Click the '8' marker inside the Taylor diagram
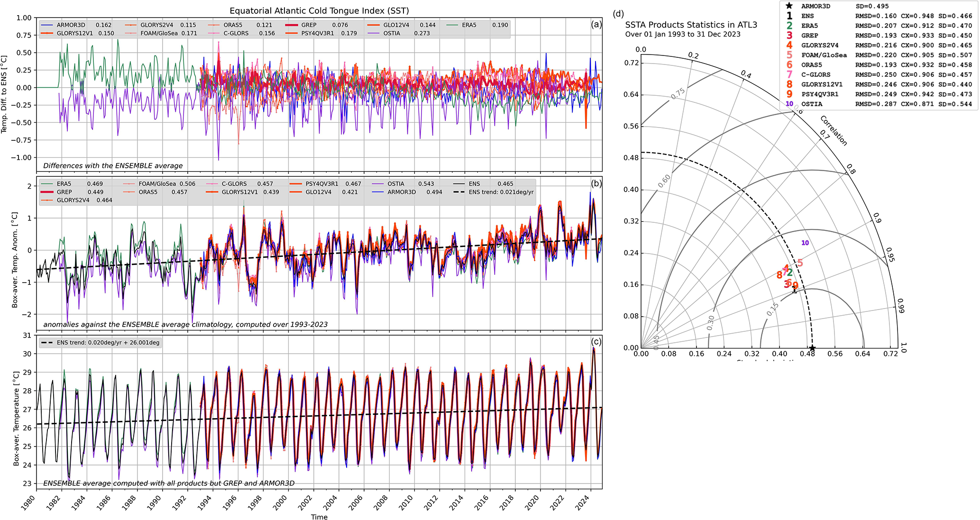The height and width of the screenshot is (520, 980). pyautogui.click(x=779, y=275)
